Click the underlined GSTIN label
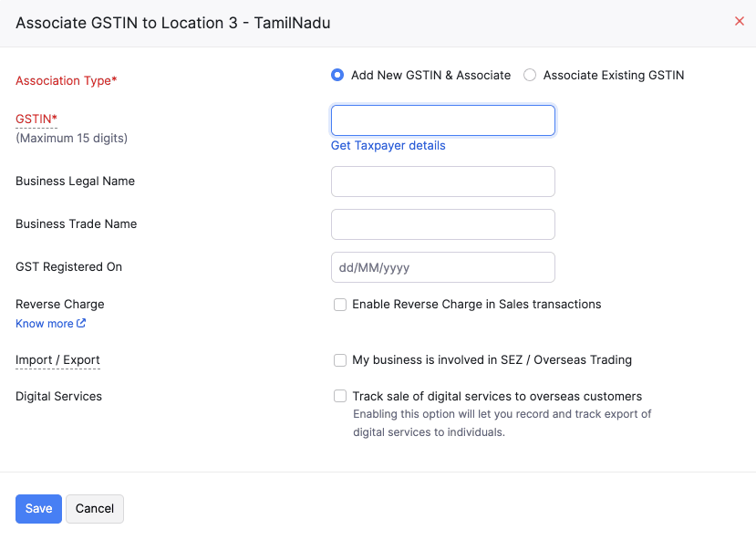Viewport: 756px width, 540px height. pos(34,119)
